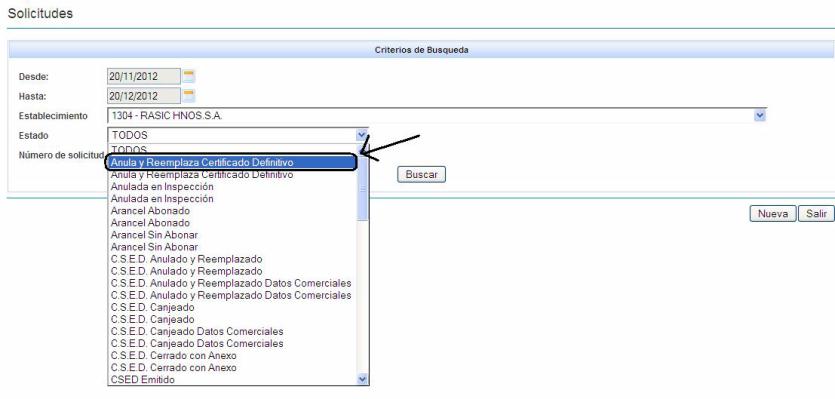
Task: Click the Hasta: label
Action: [32, 96]
